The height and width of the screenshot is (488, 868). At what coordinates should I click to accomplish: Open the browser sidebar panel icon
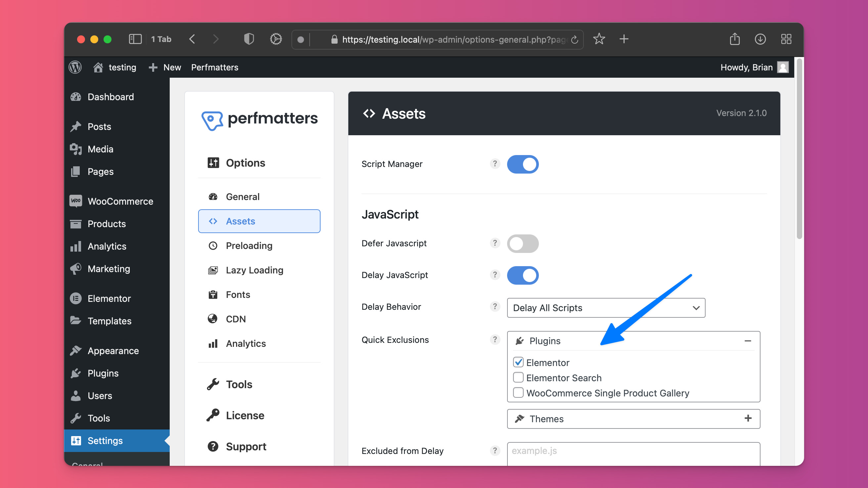(x=135, y=39)
